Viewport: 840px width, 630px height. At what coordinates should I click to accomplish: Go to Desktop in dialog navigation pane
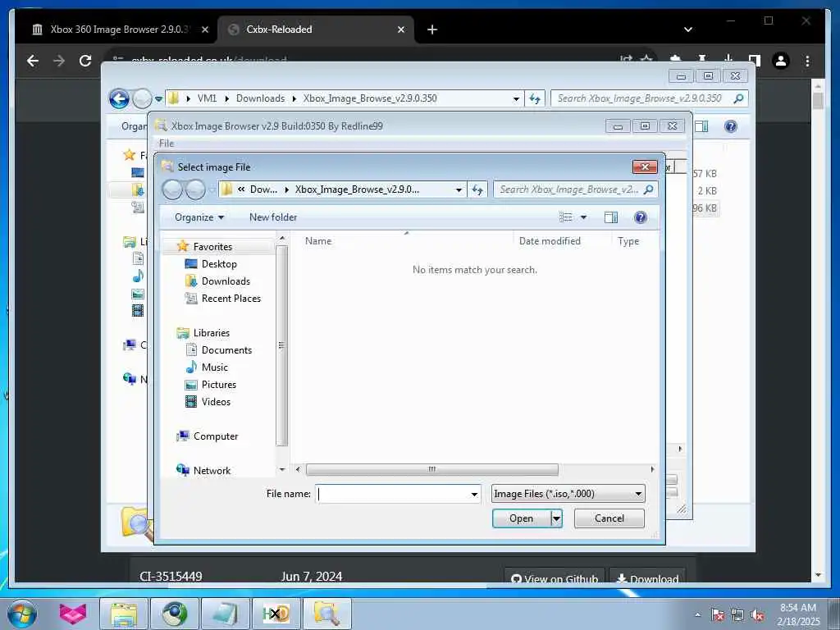[219, 263]
